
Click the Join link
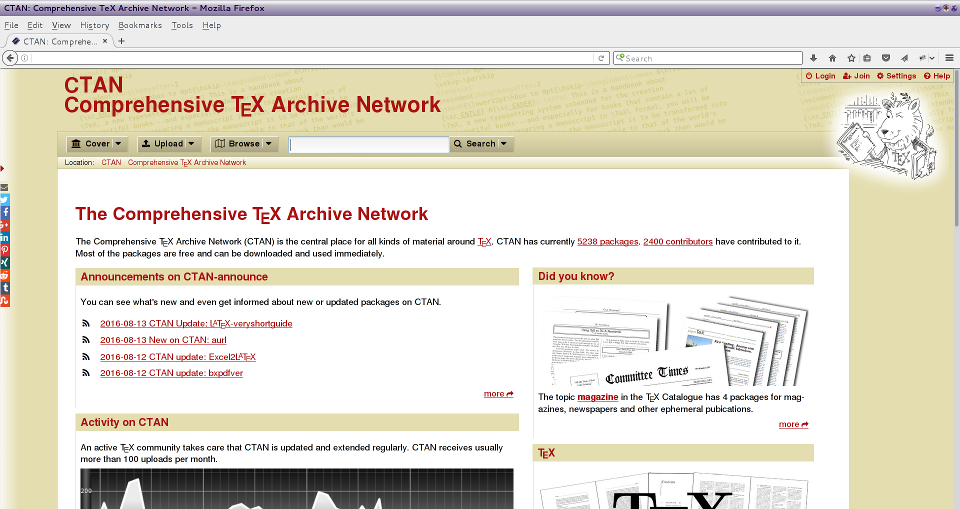click(x=857, y=76)
